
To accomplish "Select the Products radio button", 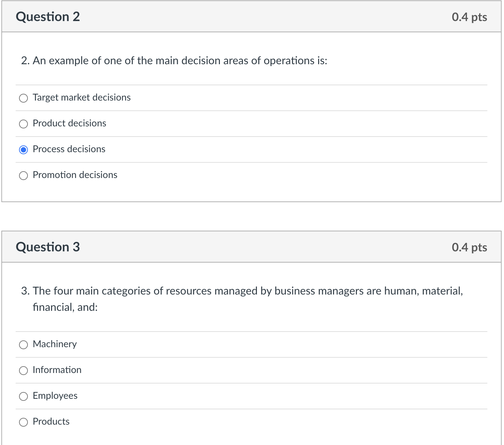I will (23, 422).
